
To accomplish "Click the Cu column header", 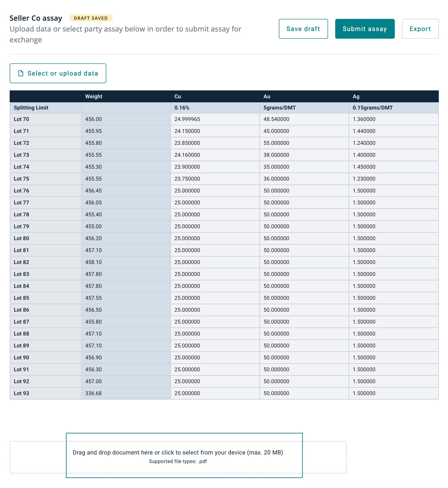I will click(x=178, y=96).
